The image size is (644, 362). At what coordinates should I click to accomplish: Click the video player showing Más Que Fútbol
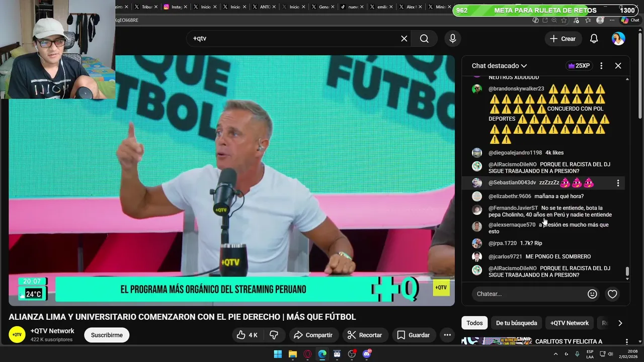click(x=231, y=180)
